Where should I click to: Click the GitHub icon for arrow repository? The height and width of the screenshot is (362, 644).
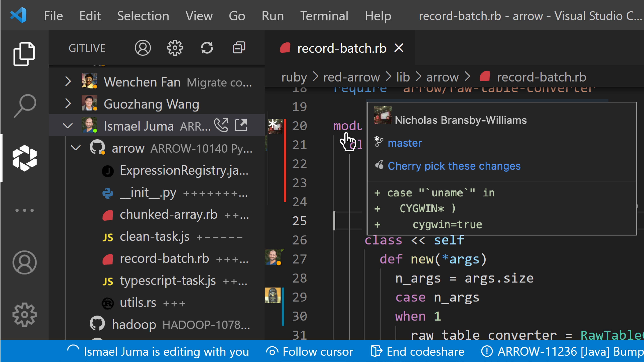(97, 147)
